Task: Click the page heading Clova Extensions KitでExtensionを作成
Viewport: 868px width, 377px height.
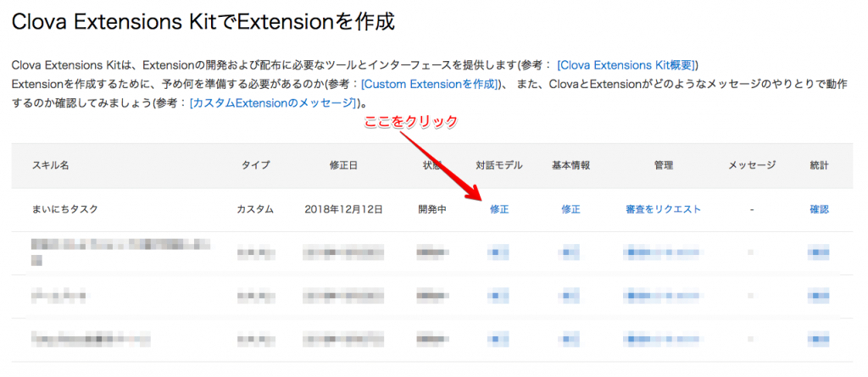Action: click(203, 22)
